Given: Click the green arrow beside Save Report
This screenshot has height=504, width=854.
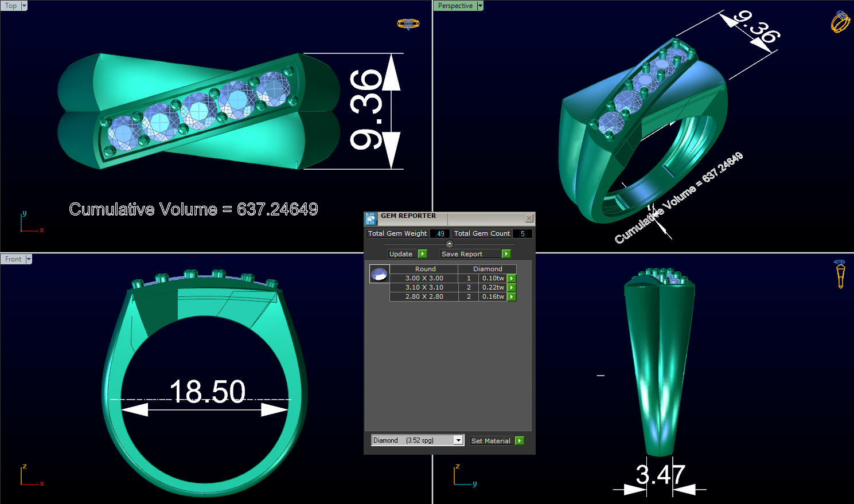Looking at the screenshot, I should 506,253.
